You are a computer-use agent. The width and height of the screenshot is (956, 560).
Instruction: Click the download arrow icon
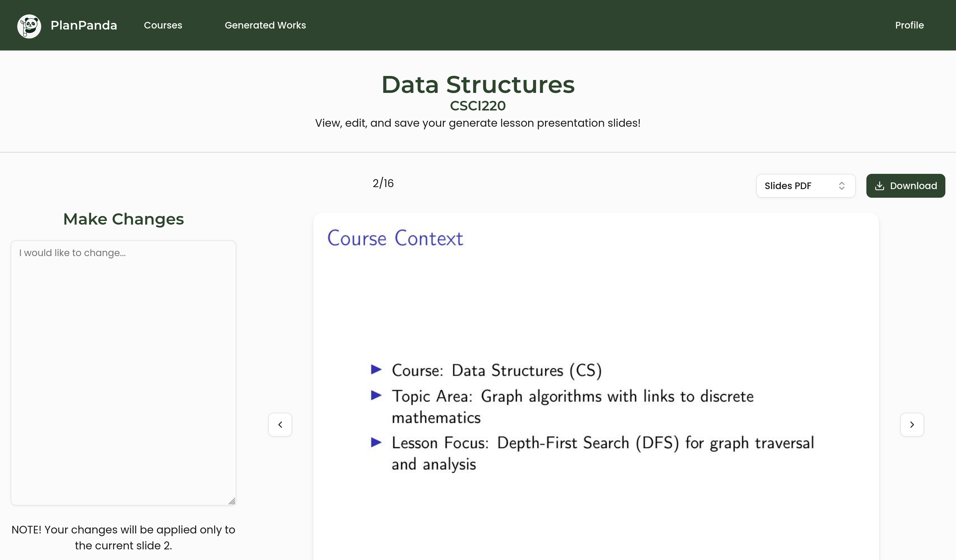[x=879, y=186]
